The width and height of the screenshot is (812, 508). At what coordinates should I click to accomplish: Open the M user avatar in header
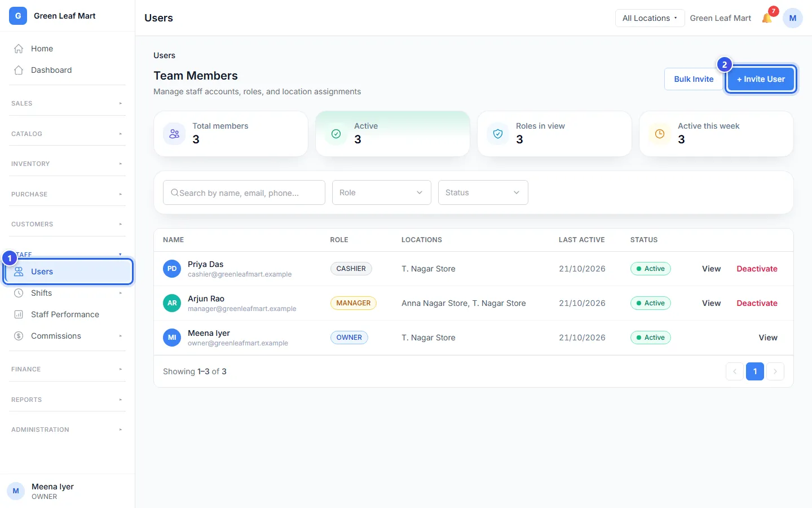point(792,18)
